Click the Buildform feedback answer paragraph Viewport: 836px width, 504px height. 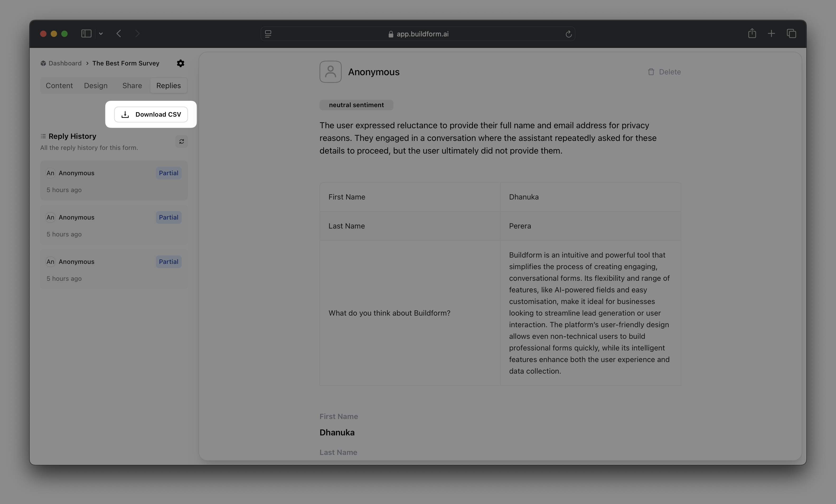tap(589, 313)
